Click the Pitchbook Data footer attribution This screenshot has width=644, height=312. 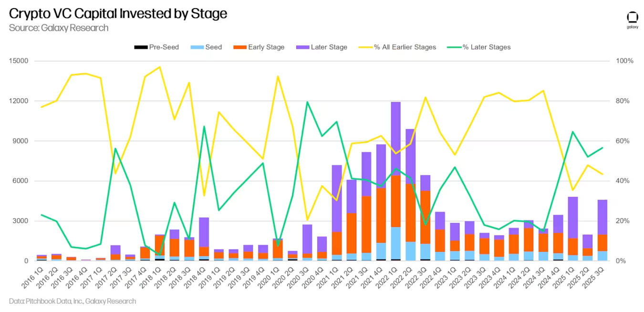pos(73,301)
